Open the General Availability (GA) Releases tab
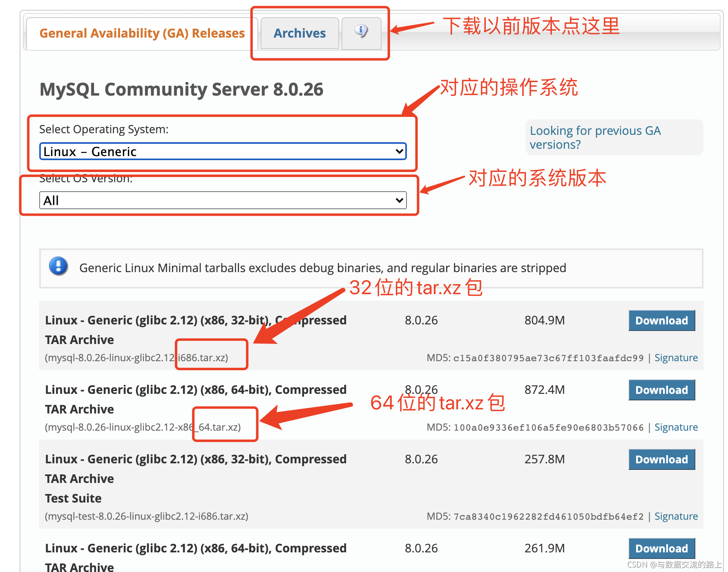The image size is (728, 572). pyautogui.click(x=142, y=33)
